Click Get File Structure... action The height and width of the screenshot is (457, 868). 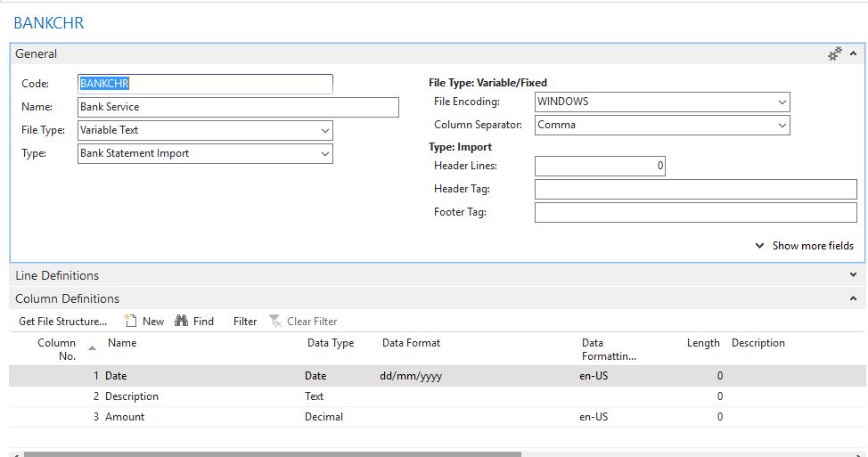[x=63, y=322]
